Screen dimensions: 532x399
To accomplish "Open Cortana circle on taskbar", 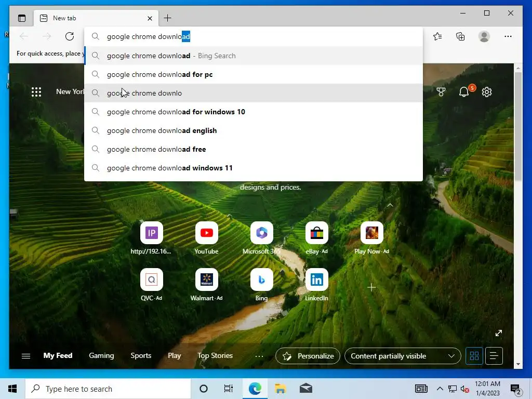I will pos(204,389).
